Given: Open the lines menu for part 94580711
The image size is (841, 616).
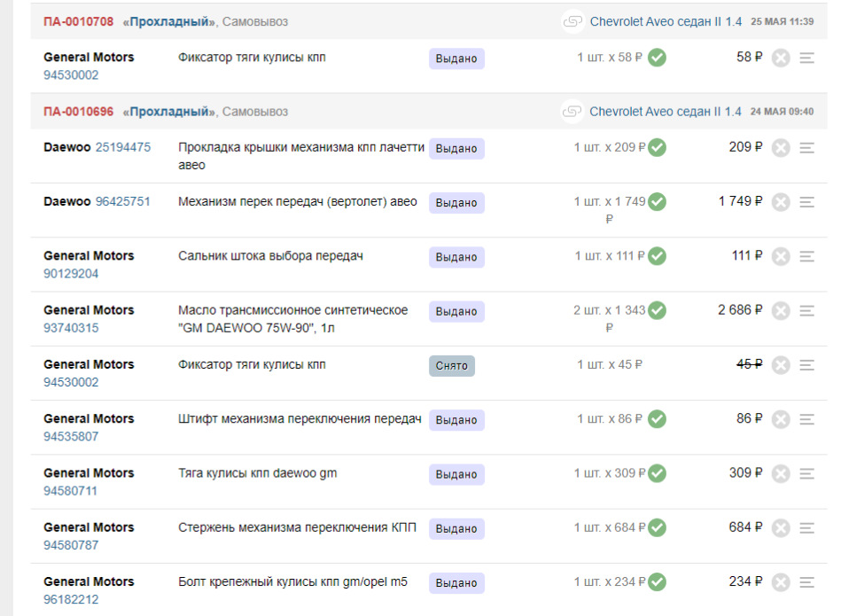Looking at the screenshot, I should 806,474.
